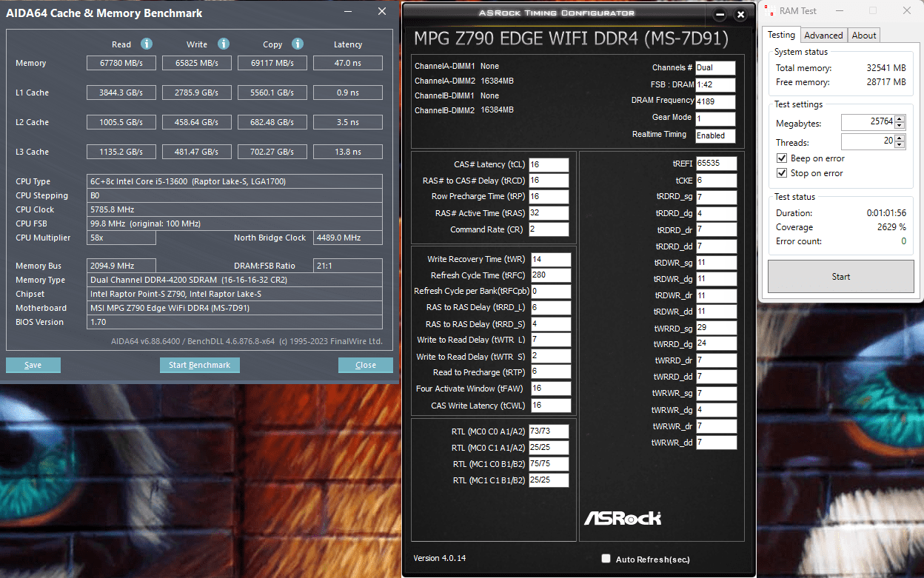Click the Four Activate Window (tFAW) field
This screenshot has width=924, height=578.
pos(551,389)
